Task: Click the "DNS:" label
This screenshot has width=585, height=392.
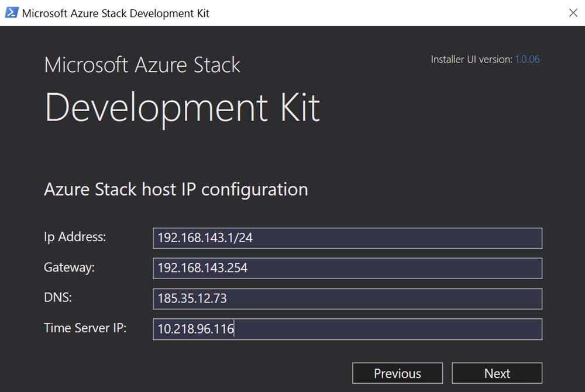Action: pyautogui.click(x=58, y=298)
